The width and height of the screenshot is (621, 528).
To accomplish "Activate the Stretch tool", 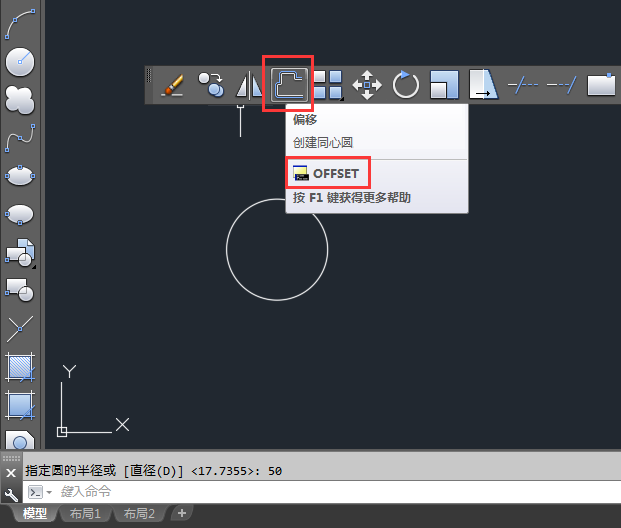I will click(x=483, y=84).
